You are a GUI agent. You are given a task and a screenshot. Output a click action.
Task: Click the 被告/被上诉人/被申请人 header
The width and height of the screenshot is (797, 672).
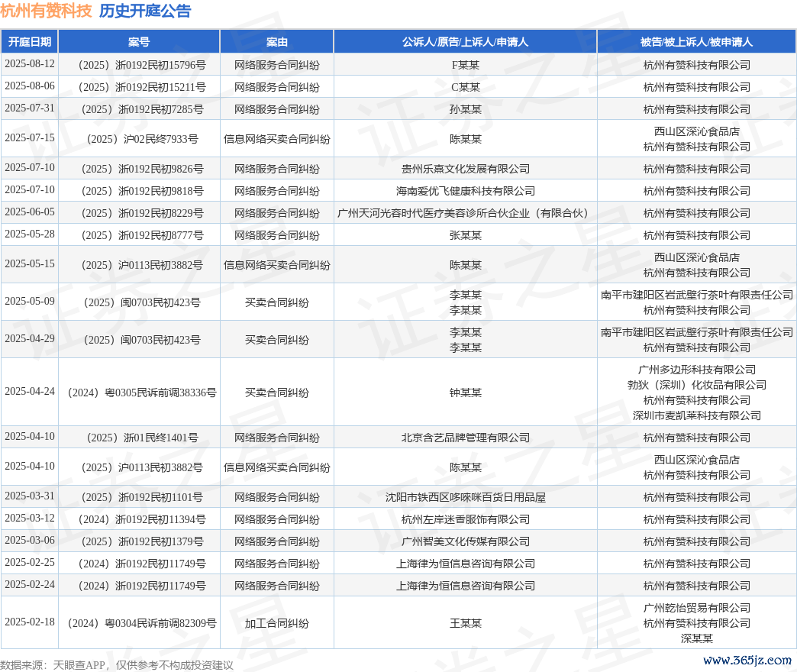point(696,42)
